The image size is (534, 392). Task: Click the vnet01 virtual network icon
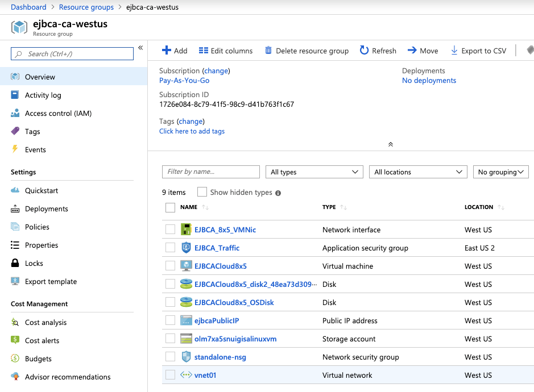click(186, 375)
